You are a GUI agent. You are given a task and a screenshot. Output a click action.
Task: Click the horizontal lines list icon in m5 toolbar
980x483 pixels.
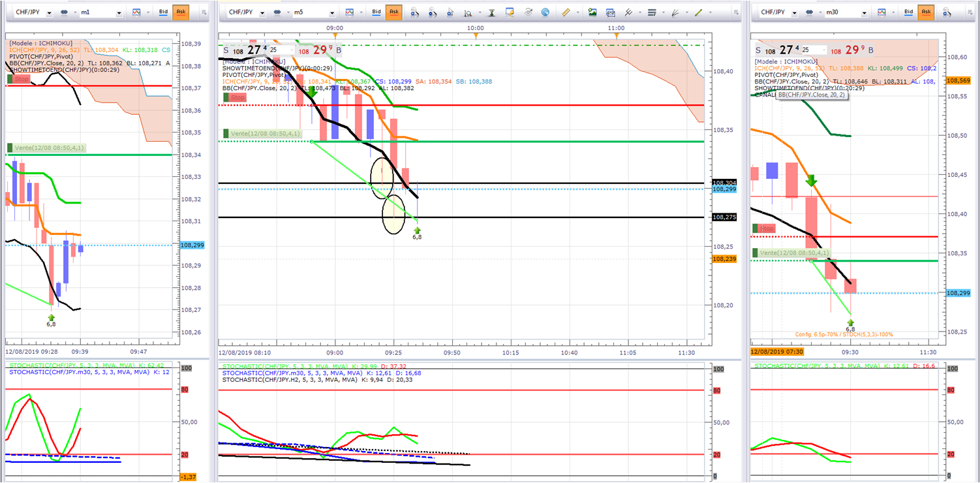pos(652,12)
